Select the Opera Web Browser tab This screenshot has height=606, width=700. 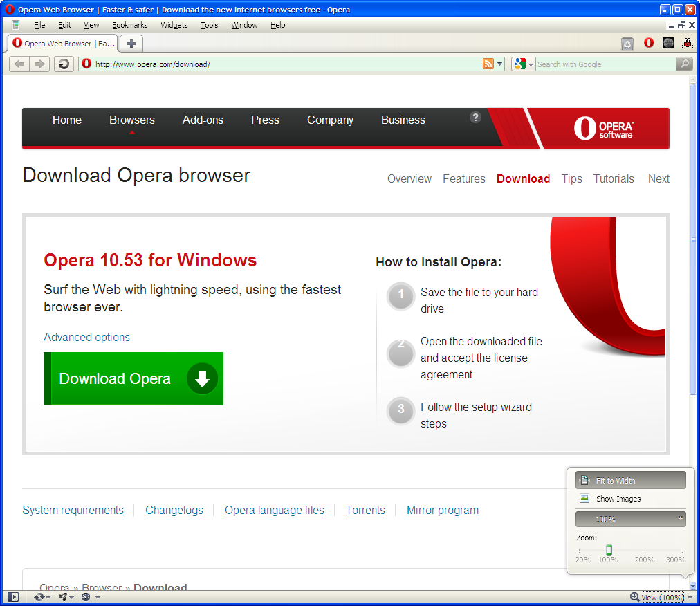[63, 44]
